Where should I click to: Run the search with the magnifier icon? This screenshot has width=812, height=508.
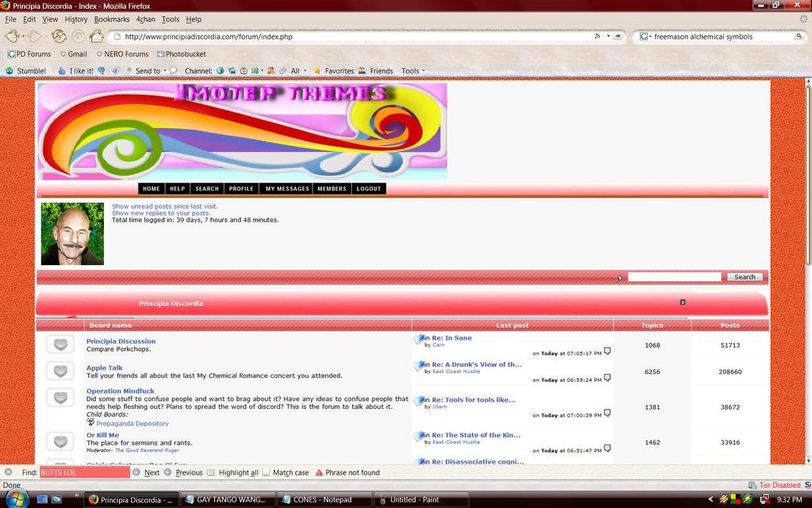point(799,37)
